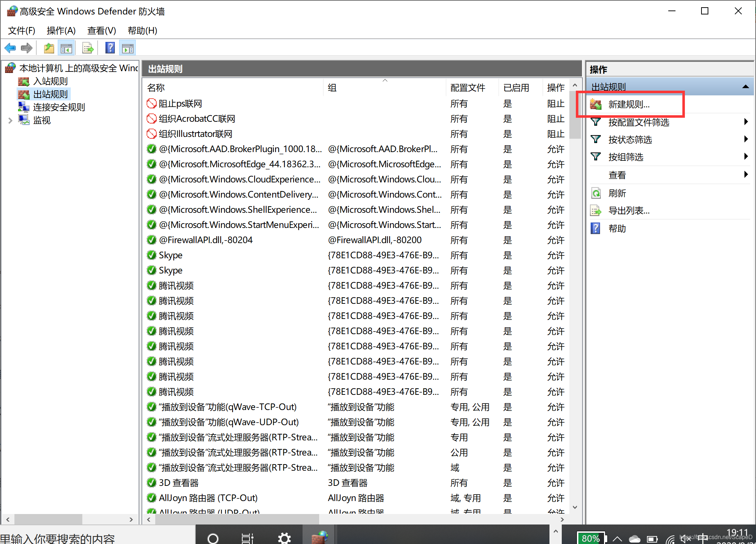Viewport: 756px width, 544px height.
Task: Expand the 监视 tree node arrow
Action: tap(10, 121)
